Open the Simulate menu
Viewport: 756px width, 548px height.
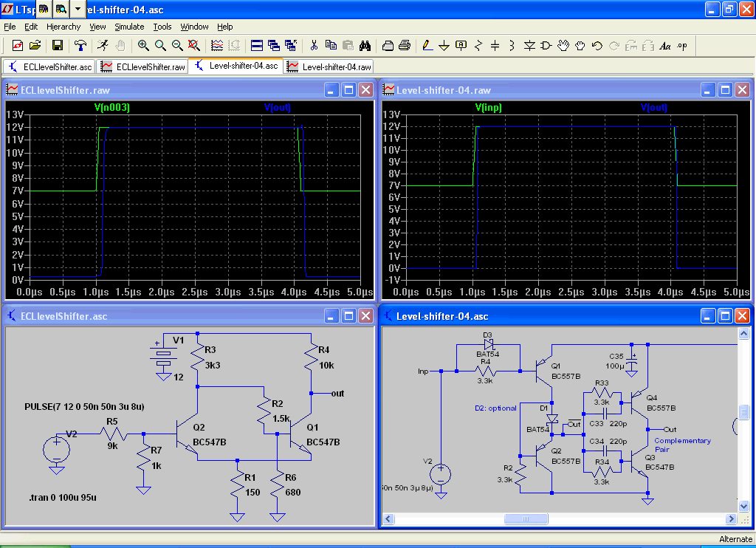[x=129, y=27]
